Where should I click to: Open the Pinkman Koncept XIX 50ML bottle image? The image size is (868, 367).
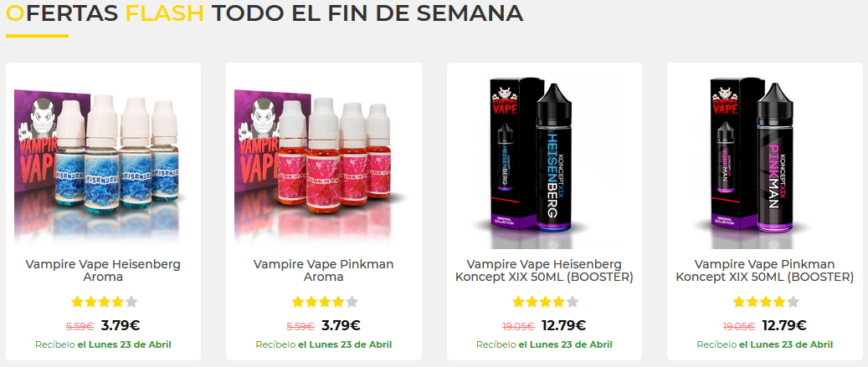(764, 161)
